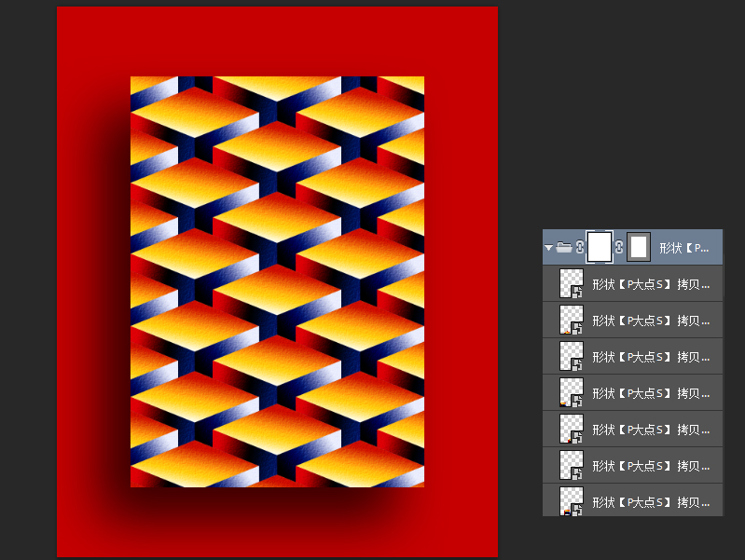Click the second 形状 拷贝 layer thumbnail
This screenshot has height=560, width=745.
571,320
